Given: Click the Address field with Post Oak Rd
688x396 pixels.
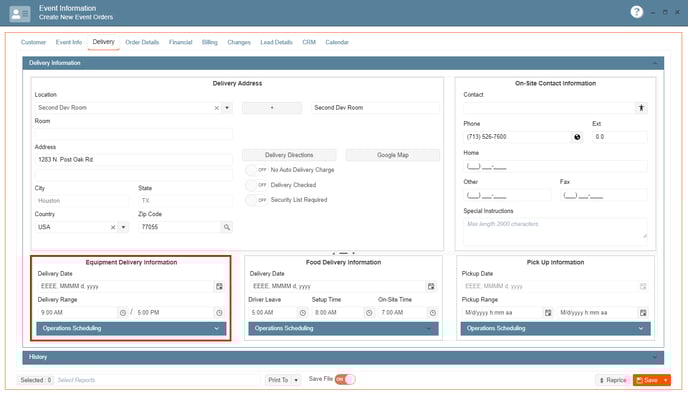Looking at the screenshot, I should click(x=133, y=160).
